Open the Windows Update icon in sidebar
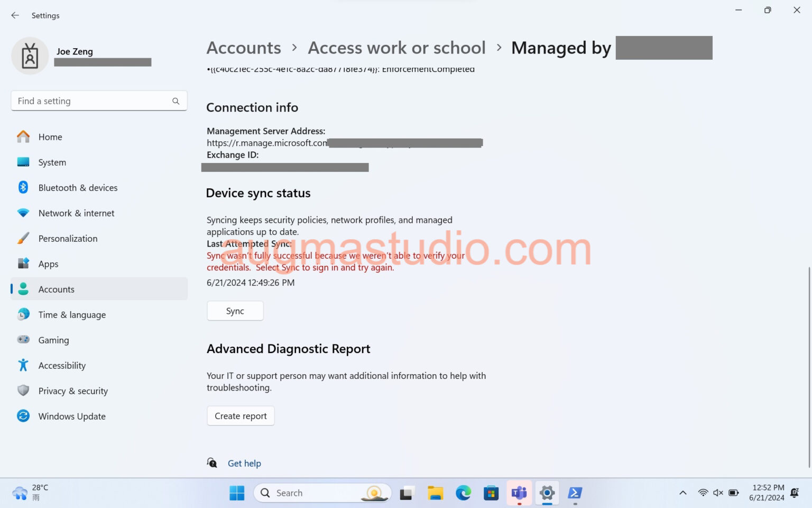Screen dimensions: 812x508 23,416
